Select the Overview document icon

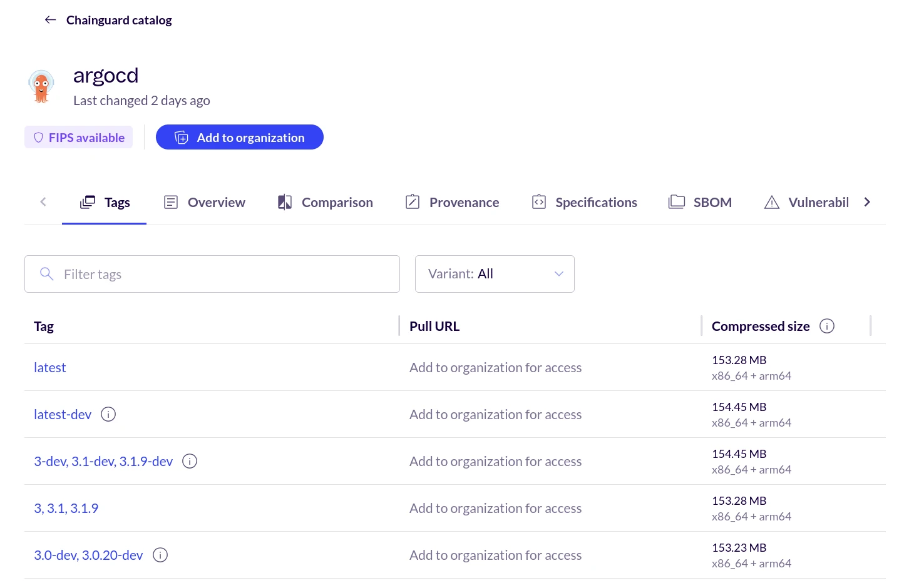(171, 201)
